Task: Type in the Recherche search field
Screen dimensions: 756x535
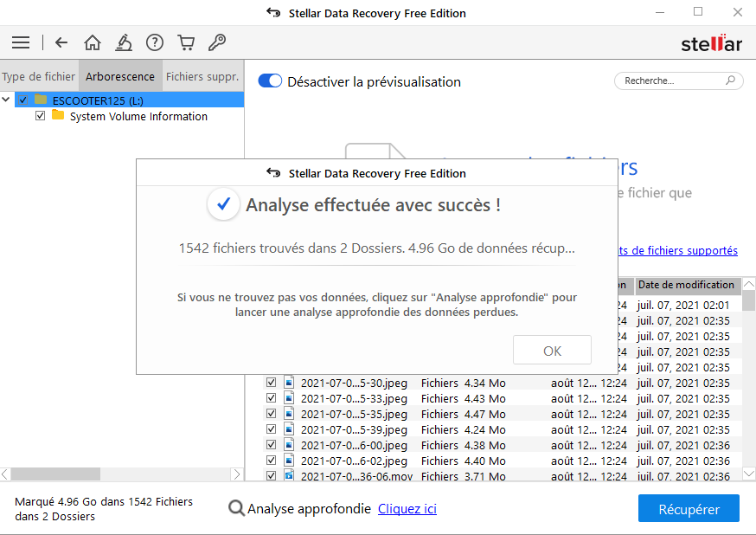Action: (x=673, y=80)
